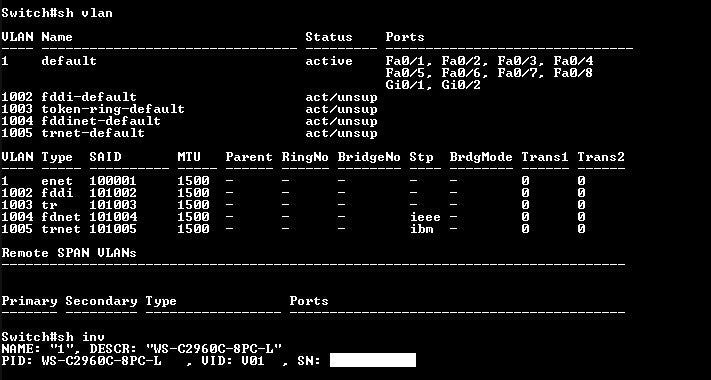Click the 'Gi0/1, Gi0/2' ports line
The image size is (711, 380).
[x=433, y=85]
